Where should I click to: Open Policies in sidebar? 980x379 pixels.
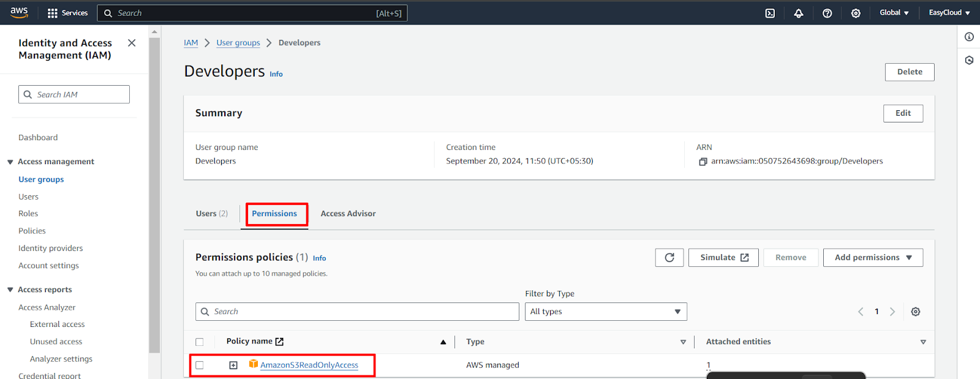click(32, 231)
